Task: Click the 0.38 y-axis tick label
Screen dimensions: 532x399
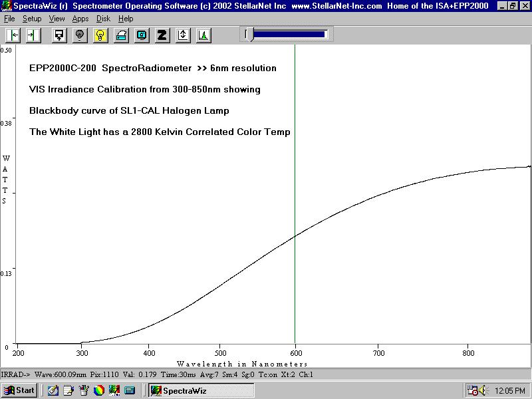Action: click(x=6, y=124)
